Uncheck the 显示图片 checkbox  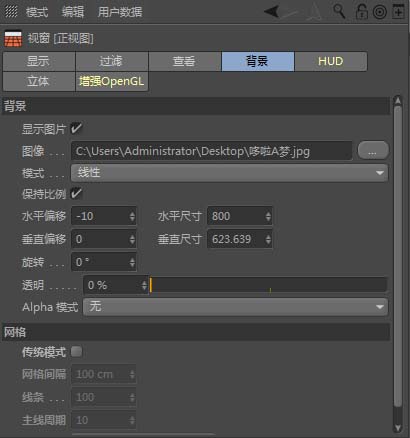coord(76,128)
